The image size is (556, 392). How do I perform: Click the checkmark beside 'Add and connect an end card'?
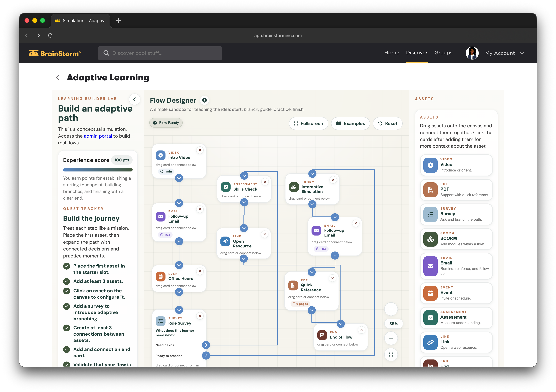point(67,350)
